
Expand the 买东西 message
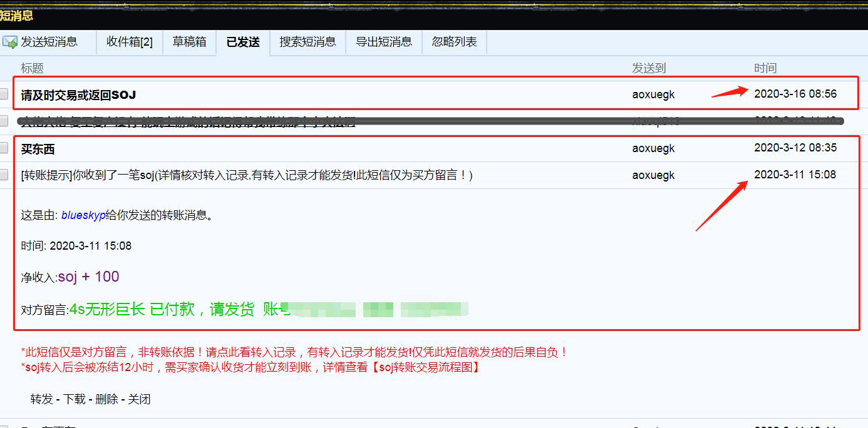(38, 149)
